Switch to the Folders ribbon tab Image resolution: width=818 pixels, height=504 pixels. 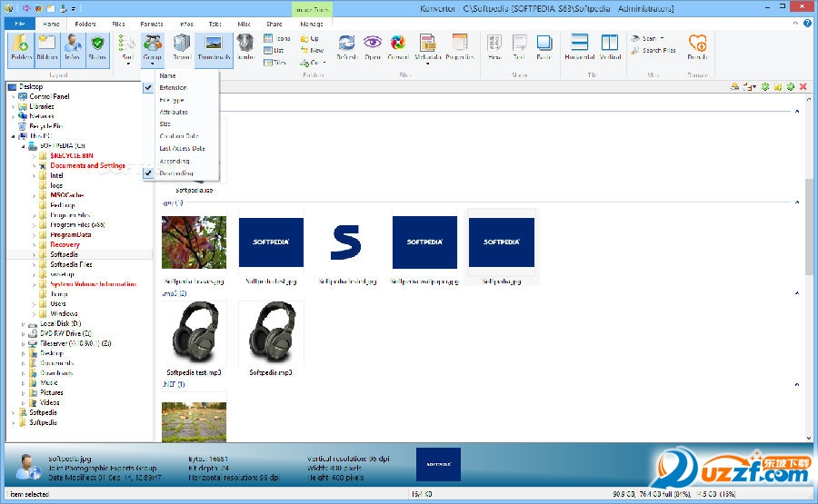tap(85, 24)
